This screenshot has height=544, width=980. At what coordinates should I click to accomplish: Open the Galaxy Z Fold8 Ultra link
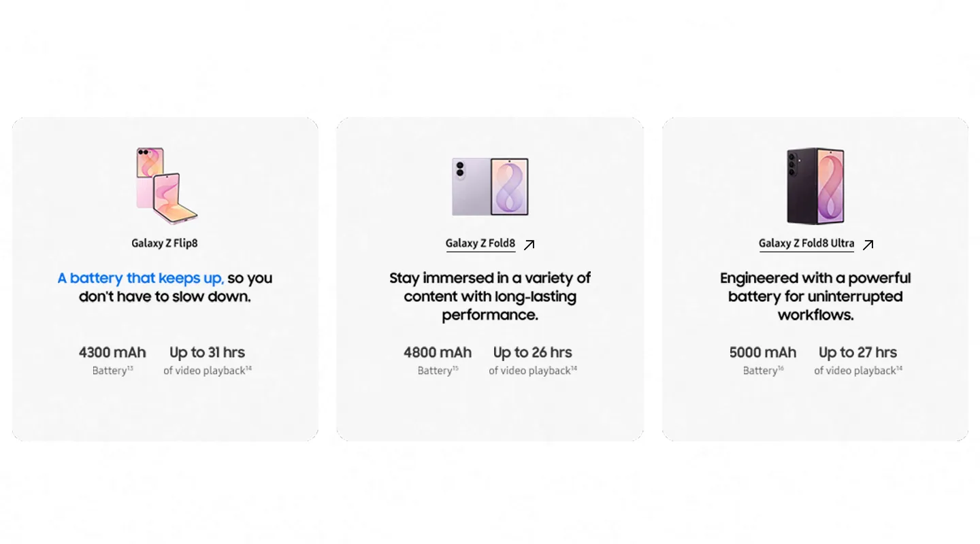point(806,243)
